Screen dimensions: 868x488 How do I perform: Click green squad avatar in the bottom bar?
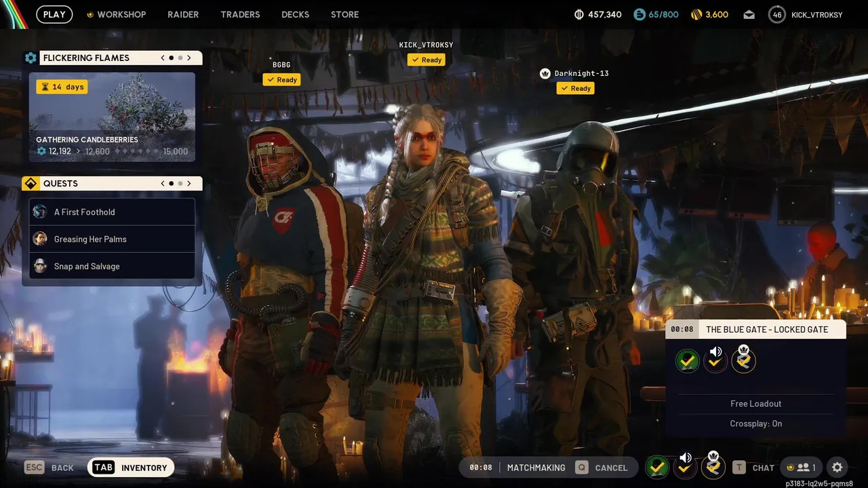click(656, 467)
